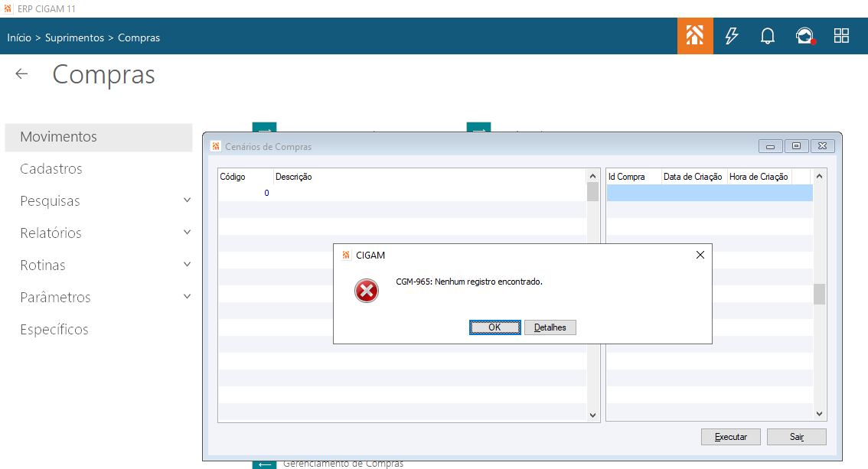Image resolution: width=868 pixels, height=469 pixels.
Task: Click the Cenários de Compras window title icon
Action: tap(216, 147)
